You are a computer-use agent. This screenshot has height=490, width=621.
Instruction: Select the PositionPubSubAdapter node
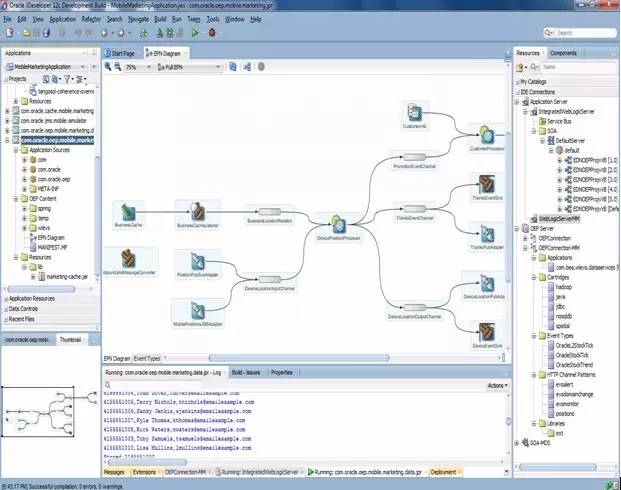(198, 264)
